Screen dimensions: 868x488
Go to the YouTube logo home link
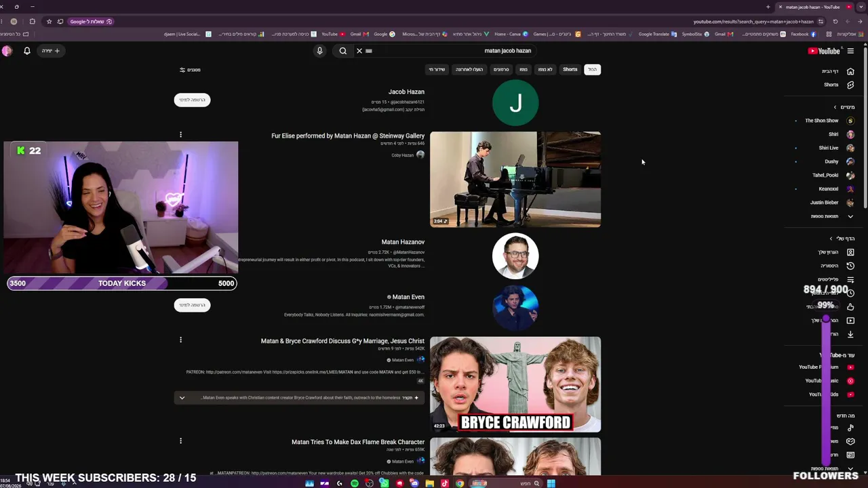[x=824, y=51]
